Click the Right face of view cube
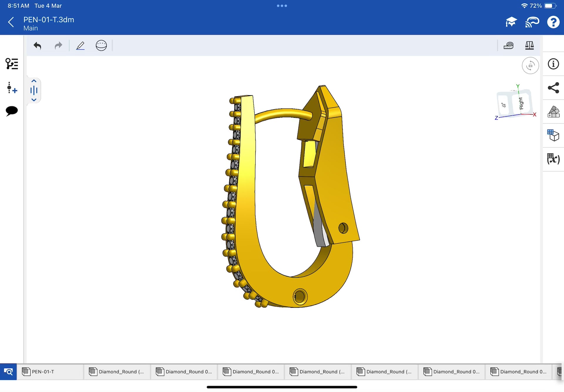The height and width of the screenshot is (392, 564). point(521,103)
